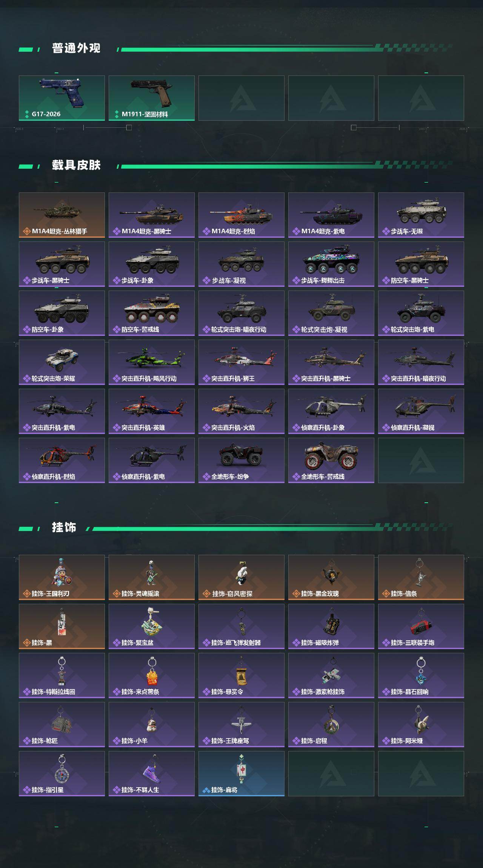Select 突击直升机-狮王 helicopter skin

tap(241, 362)
